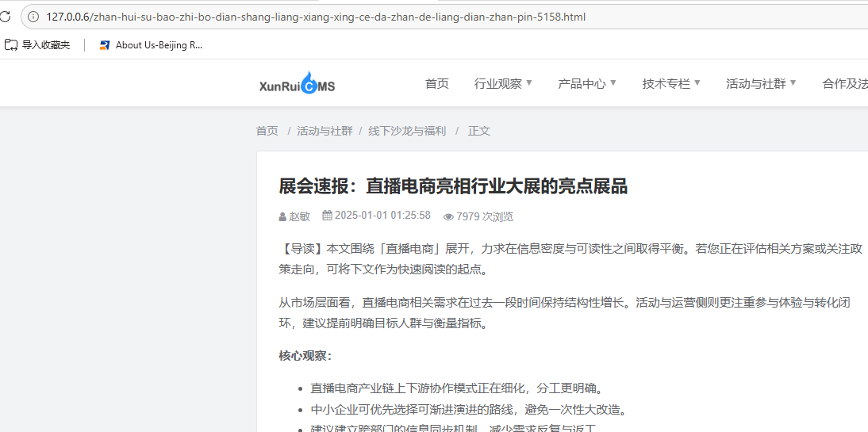Image resolution: width=868 pixels, height=432 pixels.
Task: Click the 核心观察: heading
Action: coord(305,356)
